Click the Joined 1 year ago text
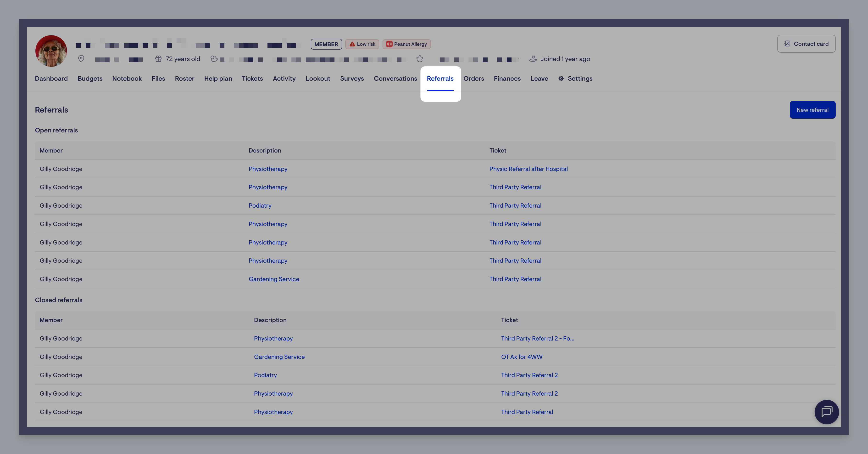Screen dimensions: 868x454 pyautogui.click(x=565, y=59)
